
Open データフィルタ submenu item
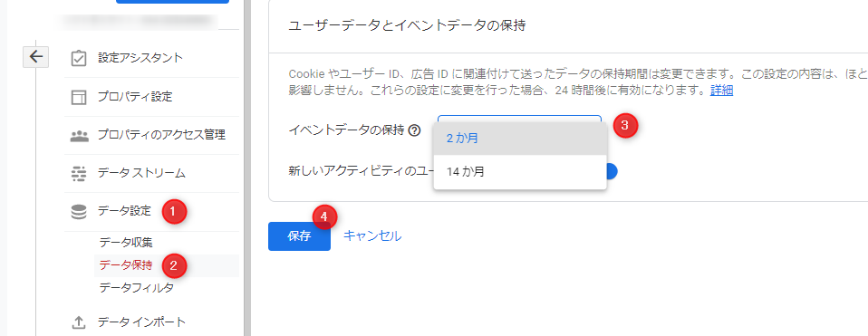pyautogui.click(x=136, y=288)
